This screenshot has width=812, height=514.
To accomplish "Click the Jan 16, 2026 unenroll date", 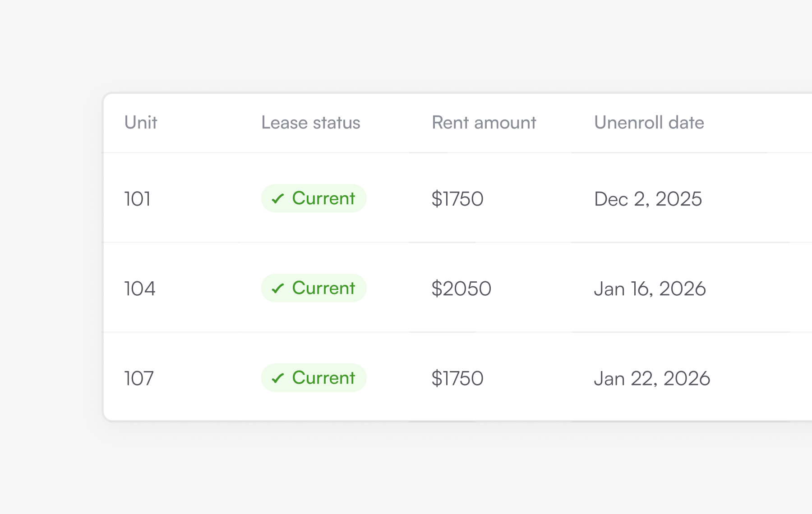I will point(650,289).
